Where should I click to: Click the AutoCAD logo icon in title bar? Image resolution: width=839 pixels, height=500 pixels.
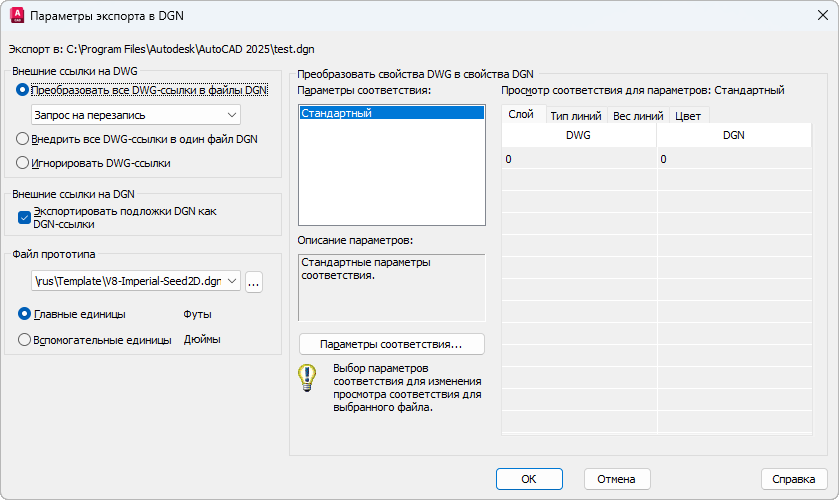(x=16, y=16)
